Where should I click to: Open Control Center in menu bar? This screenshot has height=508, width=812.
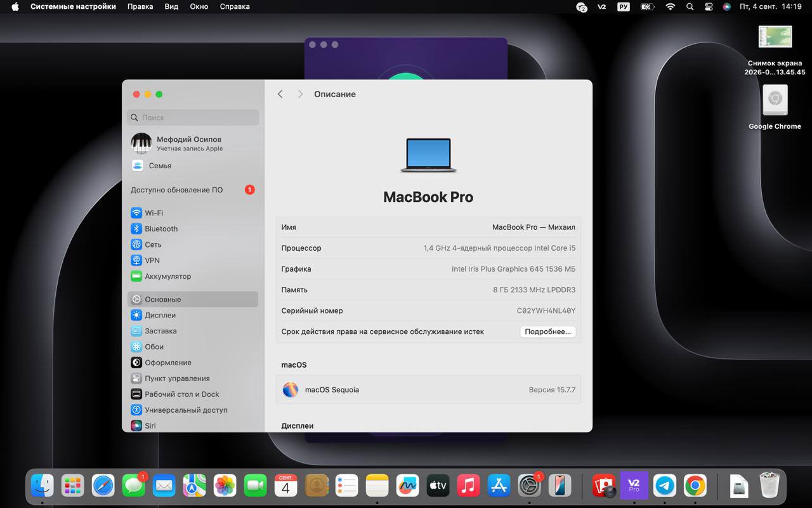tap(709, 6)
